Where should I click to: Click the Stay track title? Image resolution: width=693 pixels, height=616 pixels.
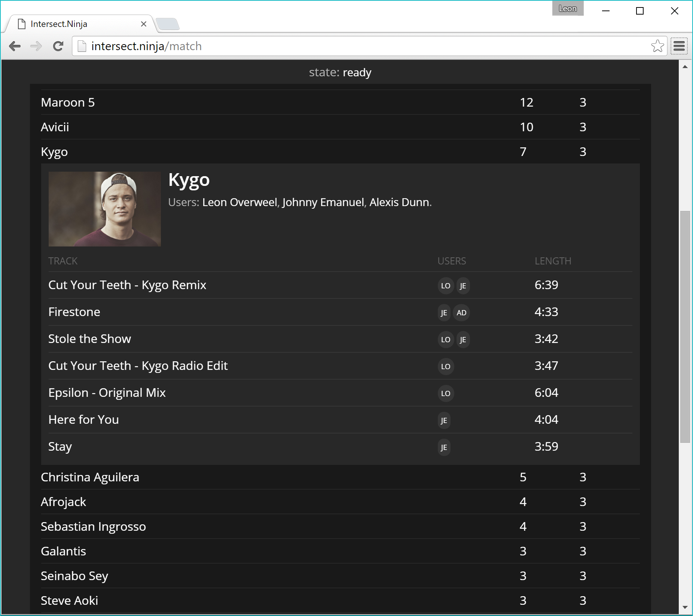[60, 447]
